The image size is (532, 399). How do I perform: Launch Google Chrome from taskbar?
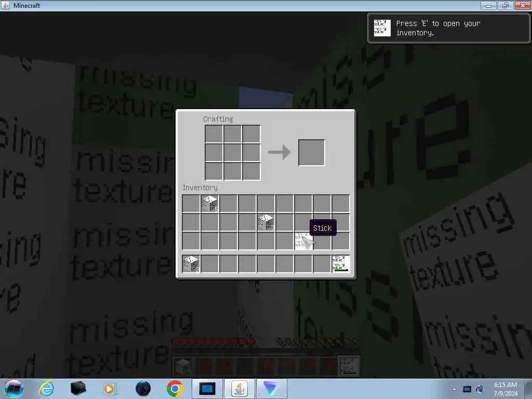point(175,389)
